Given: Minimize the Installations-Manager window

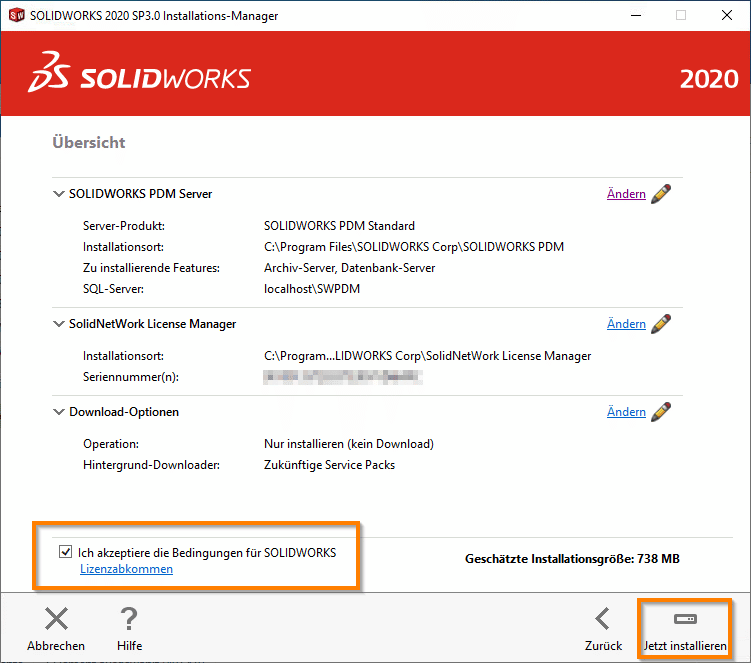Looking at the screenshot, I should [635, 16].
